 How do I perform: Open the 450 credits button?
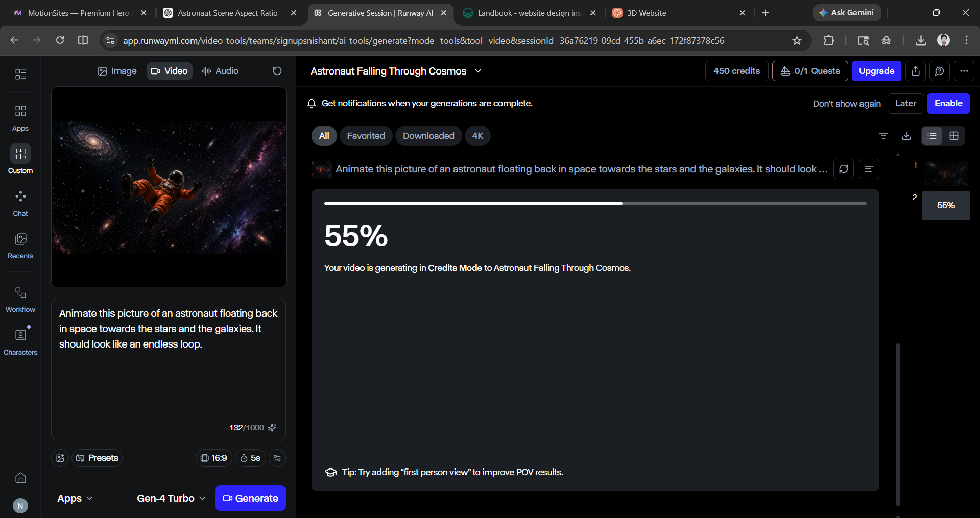click(736, 71)
